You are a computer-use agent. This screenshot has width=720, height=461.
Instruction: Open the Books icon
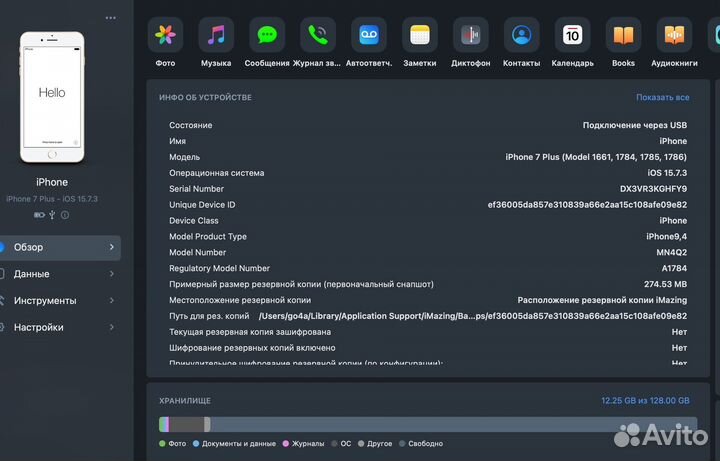pyautogui.click(x=623, y=35)
